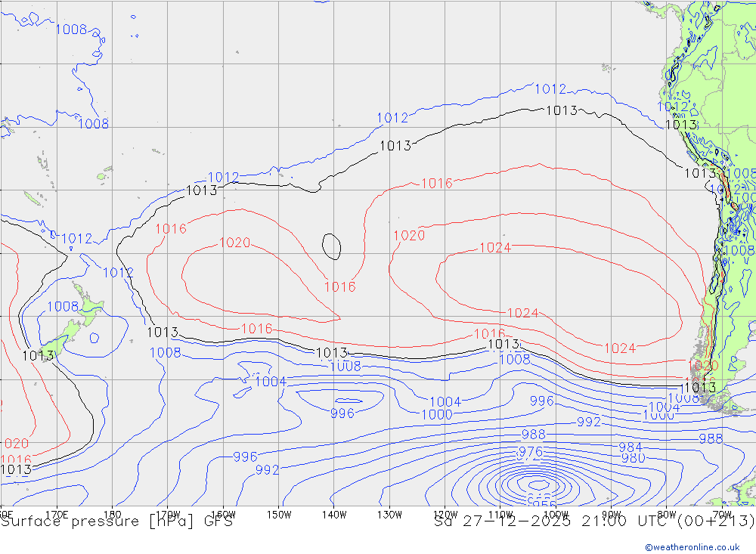Select the 80W longitude axis label
The image size is (756, 554).
point(667,515)
